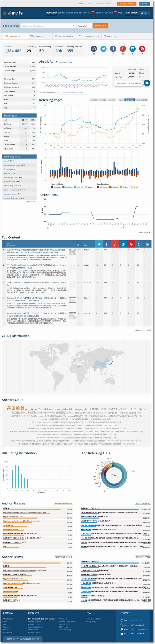Switch Anchor Terms to Referring Domains
Image resolution: width=155 pixels, height=644 pixels.
click(x=63, y=557)
